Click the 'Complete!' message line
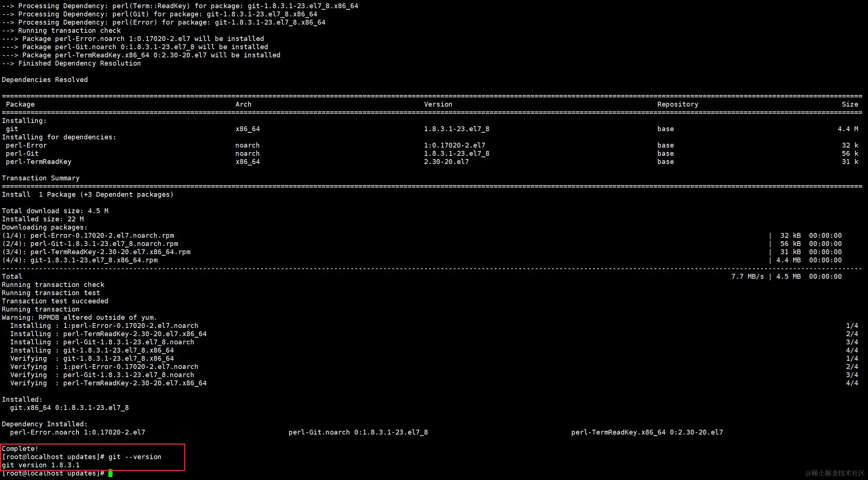This screenshot has width=868, height=480. 20,449
